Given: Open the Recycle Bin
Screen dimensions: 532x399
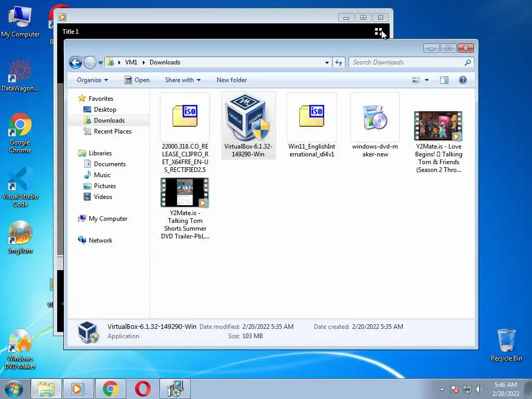Looking at the screenshot, I should (506, 345).
